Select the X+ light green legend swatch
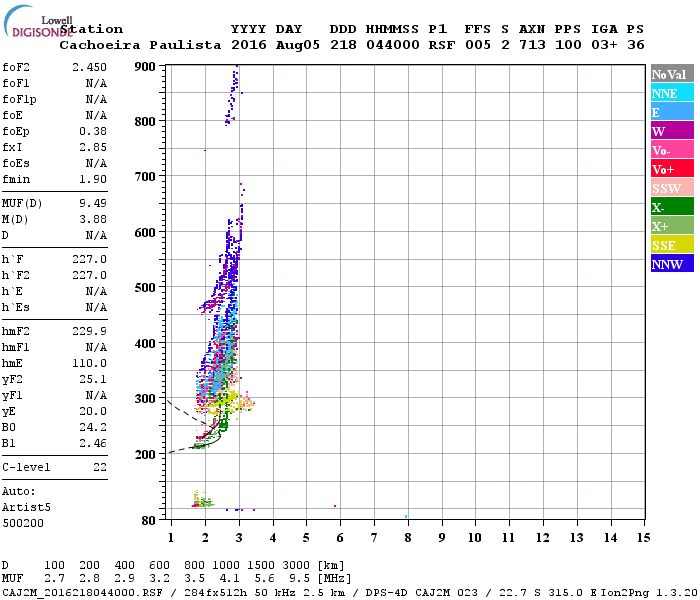Image resolution: width=700 pixels, height=600 pixels. click(x=672, y=226)
